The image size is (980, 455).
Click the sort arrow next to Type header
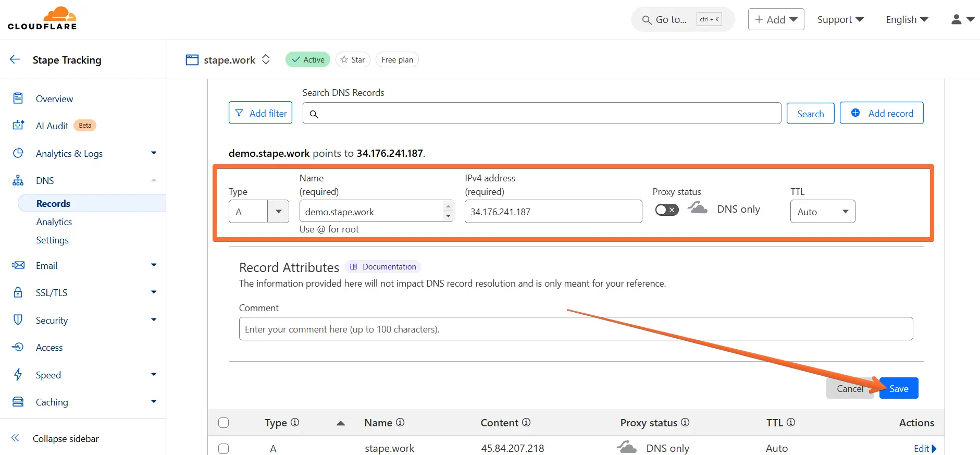point(341,423)
